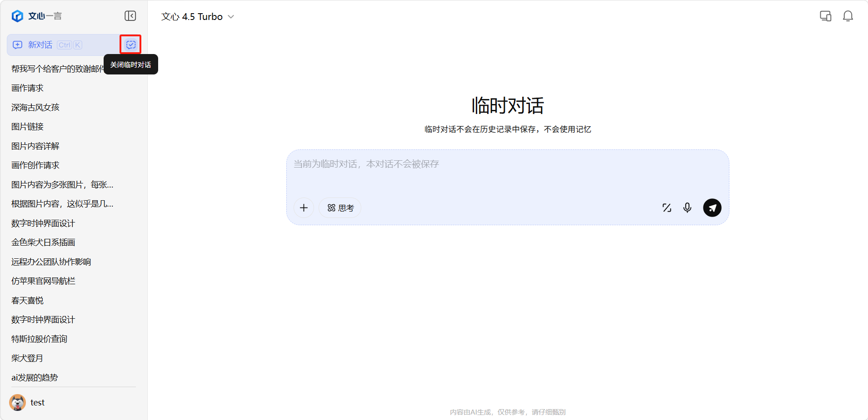This screenshot has height=420, width=868.
Task: Collapse the left sidebar panel
Action: click(x=130, y=16)
